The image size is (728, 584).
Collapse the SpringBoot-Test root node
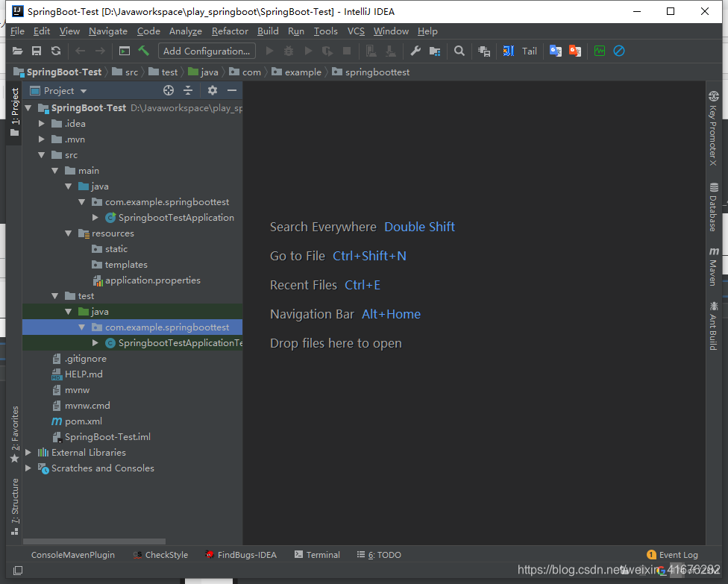pos(28,108)
